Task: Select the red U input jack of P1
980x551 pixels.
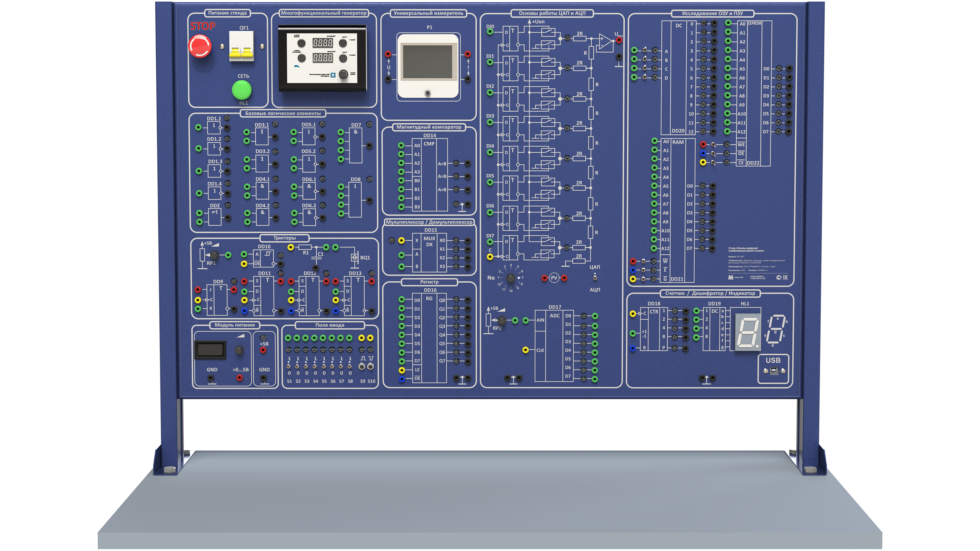Action: [388, 54]
